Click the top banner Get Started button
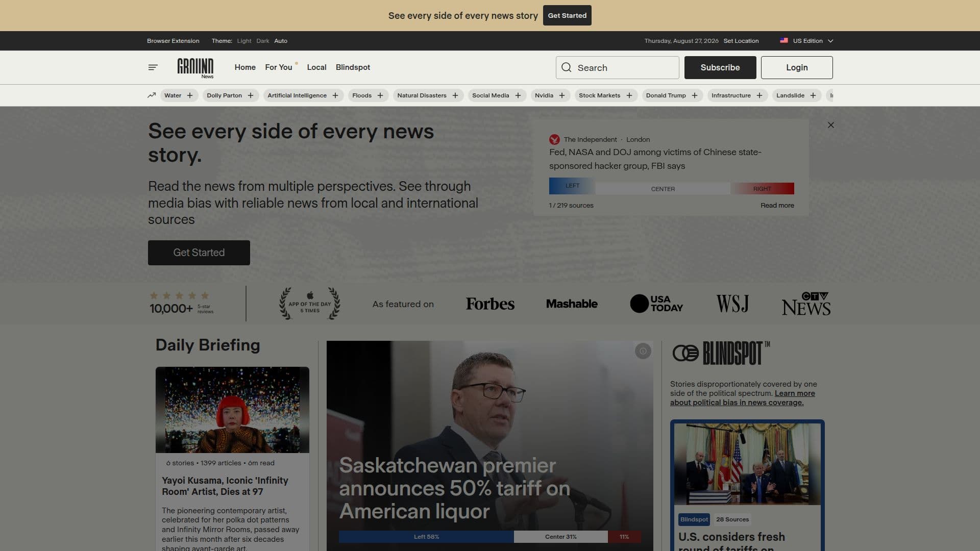The width and height of the screenshot is (980, 551). click(x=567, y=15)
